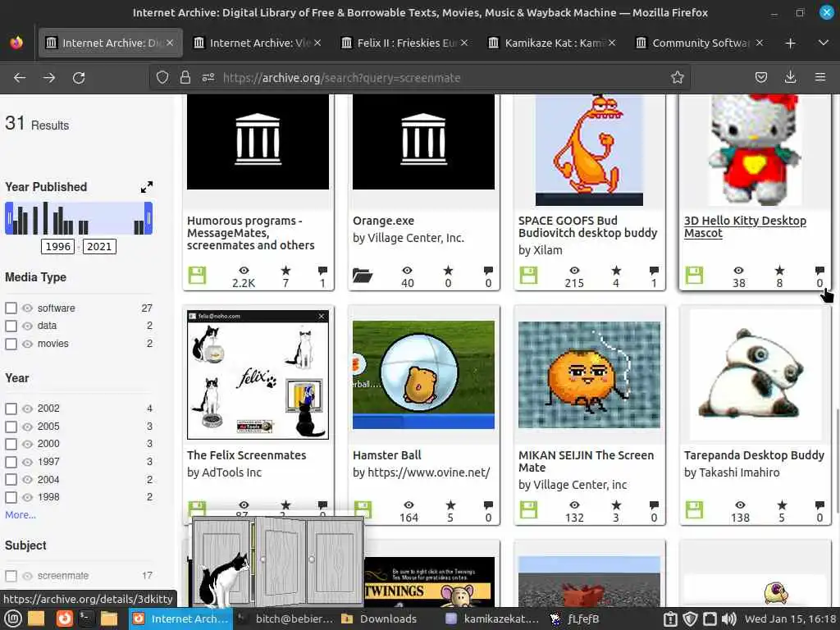This screenshot has width=840, height=630.
Task: Open the tracking protection shield in address bar
Action: pyautogui.click(x=162, y=78)
